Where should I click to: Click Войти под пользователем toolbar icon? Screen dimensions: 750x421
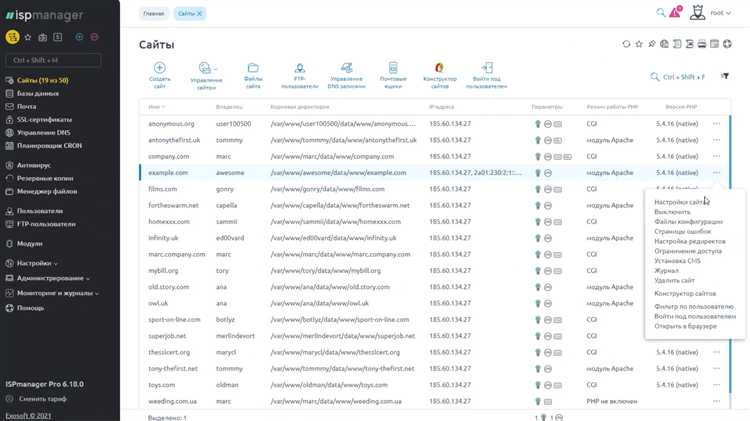click(x=486, y=67)
